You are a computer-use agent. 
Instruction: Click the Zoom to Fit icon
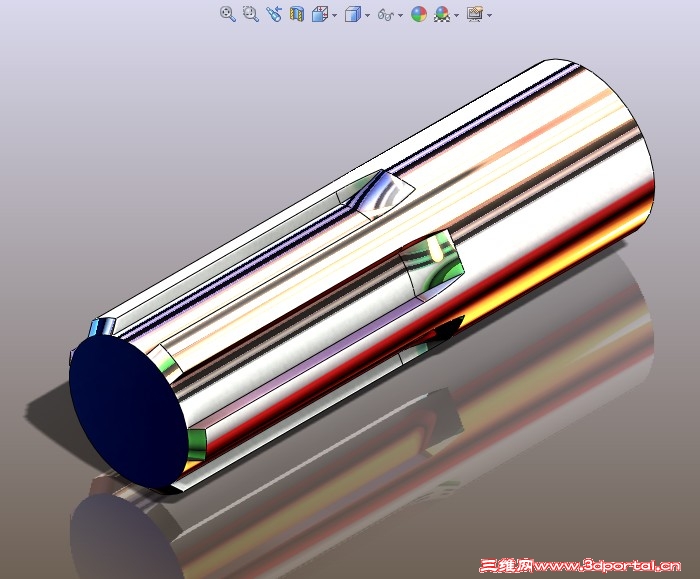(x=228, y=14)
